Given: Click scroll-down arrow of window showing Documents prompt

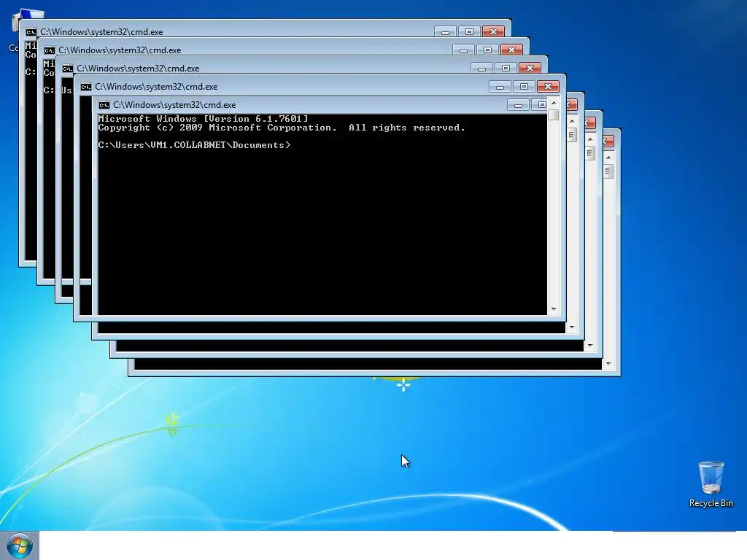Looking at the screenshot, I should coord(554,309).
